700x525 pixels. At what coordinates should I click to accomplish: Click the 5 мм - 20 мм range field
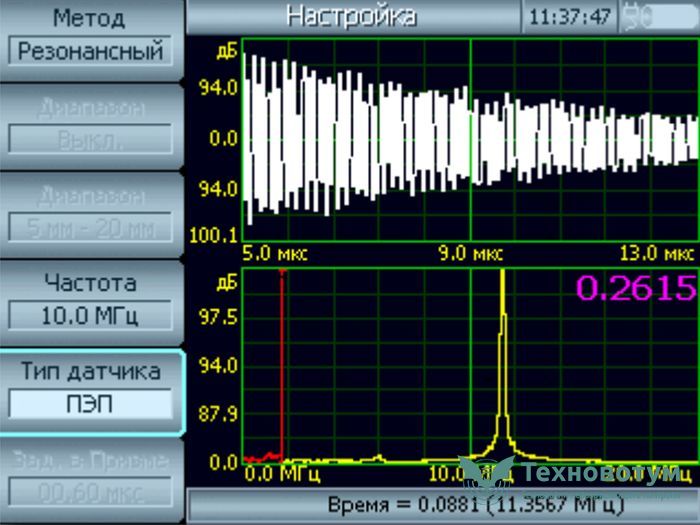tap(90, 228)
